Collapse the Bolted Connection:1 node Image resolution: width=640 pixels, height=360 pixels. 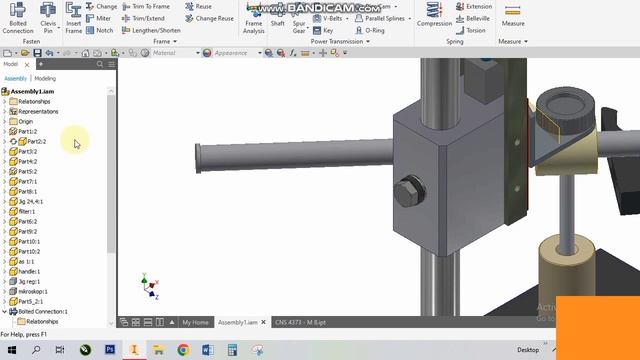4,311
